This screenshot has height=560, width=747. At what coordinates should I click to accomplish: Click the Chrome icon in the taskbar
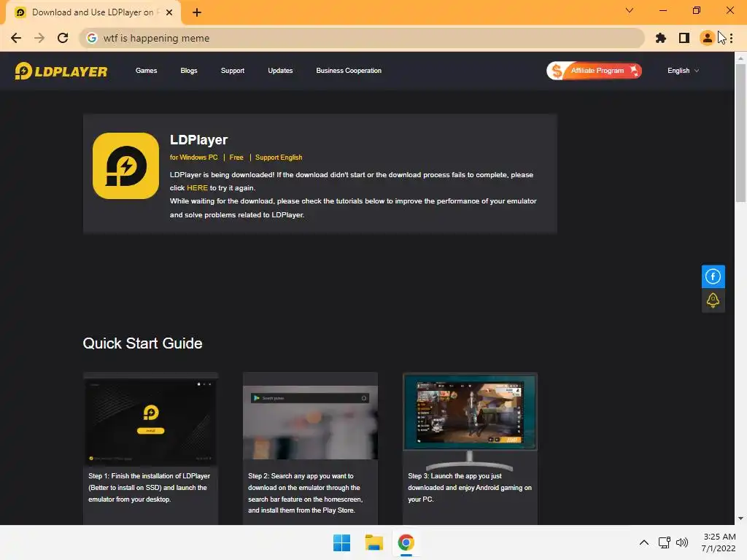click(406, 542)
